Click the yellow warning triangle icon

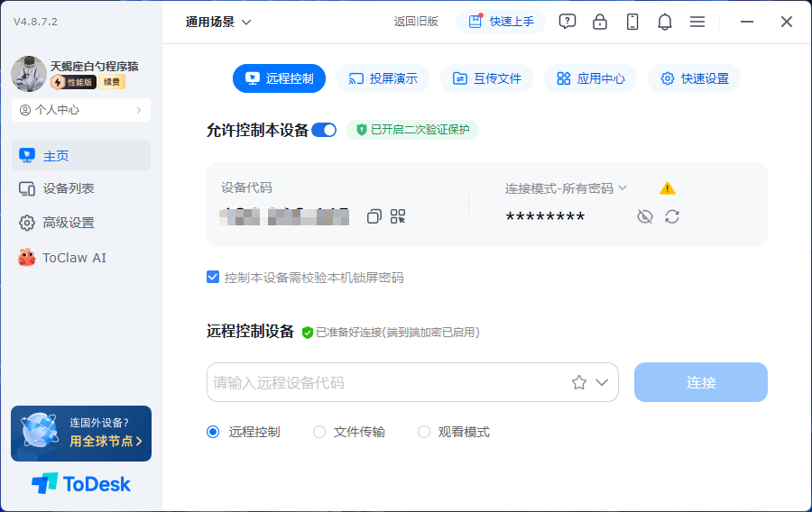click(668, 188)
